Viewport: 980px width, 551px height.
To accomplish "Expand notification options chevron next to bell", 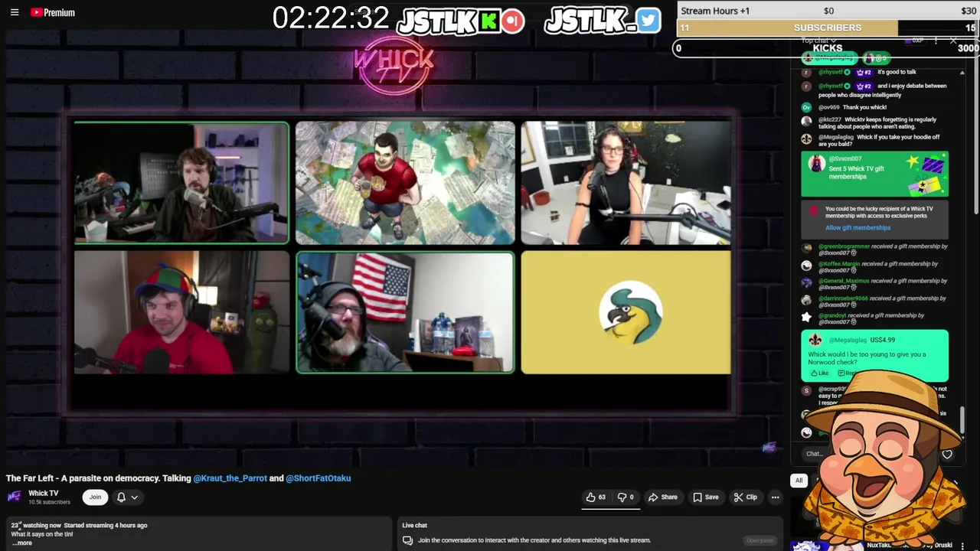I will pyautogui.click(x=135, y=497).
